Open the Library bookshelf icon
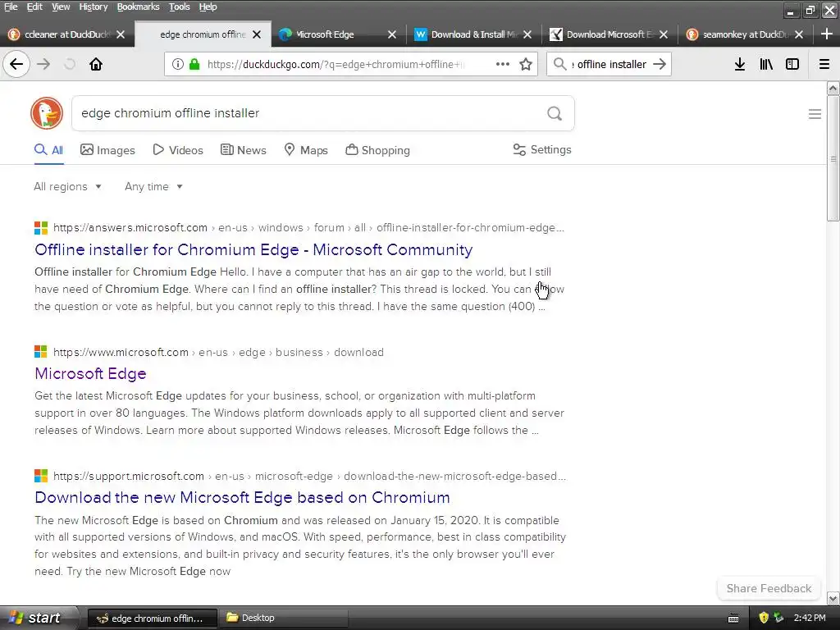The image size is (840, 630). click(766, 64)
